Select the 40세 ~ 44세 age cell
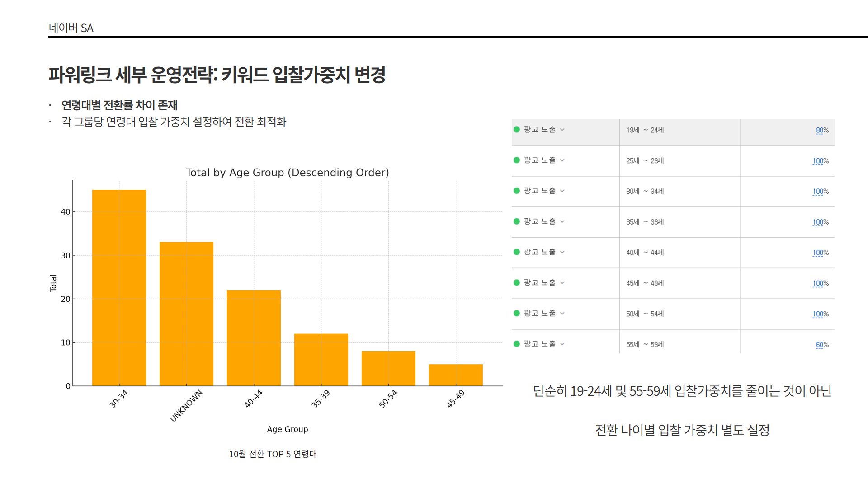Screen dimensions: 868x488 click(645, 253)
